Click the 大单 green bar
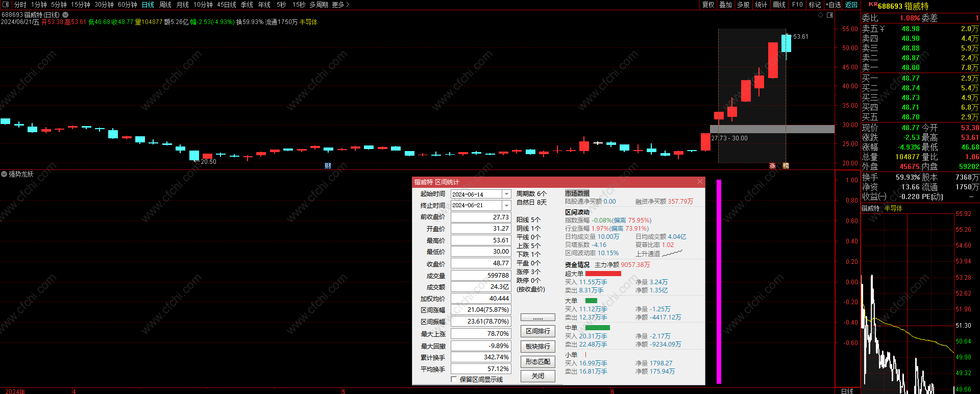980x394 pixels. coord(591,301)
